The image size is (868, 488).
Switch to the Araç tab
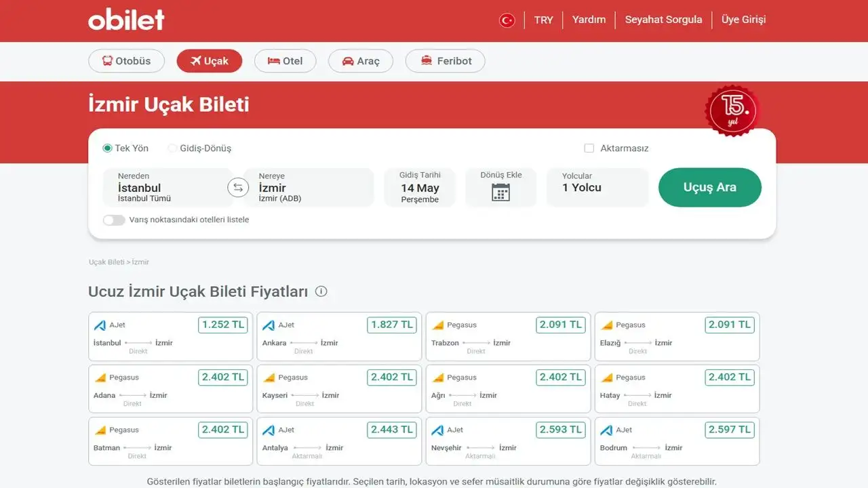[x=361, y=61]
